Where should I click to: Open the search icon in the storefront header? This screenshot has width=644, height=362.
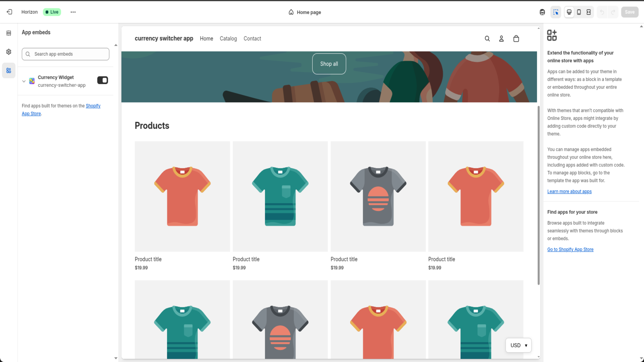(x=487, y=39)
